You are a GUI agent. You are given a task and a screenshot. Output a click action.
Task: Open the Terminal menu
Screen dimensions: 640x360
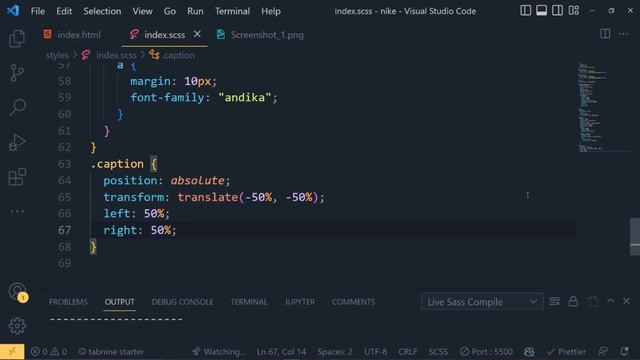click(232, 11)
